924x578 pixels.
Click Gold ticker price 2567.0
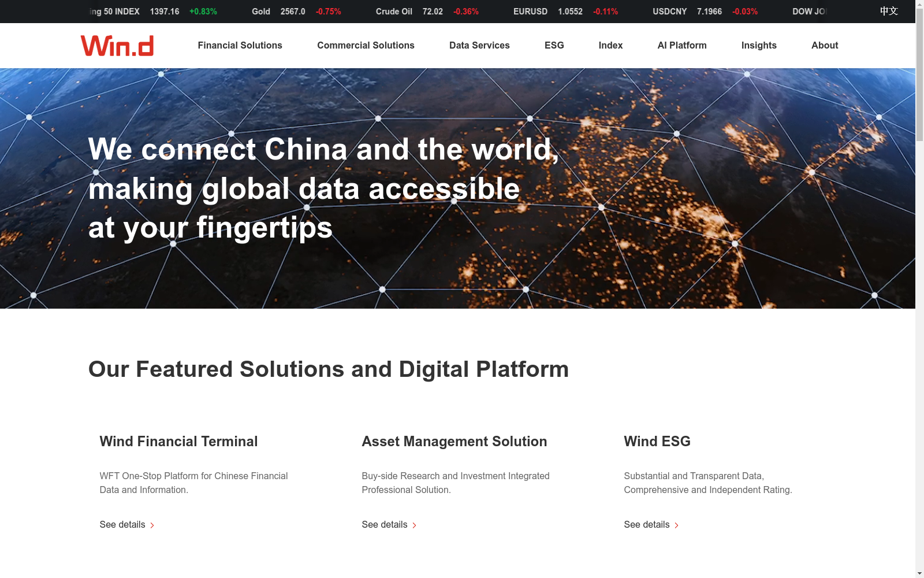tap(293, 12)
